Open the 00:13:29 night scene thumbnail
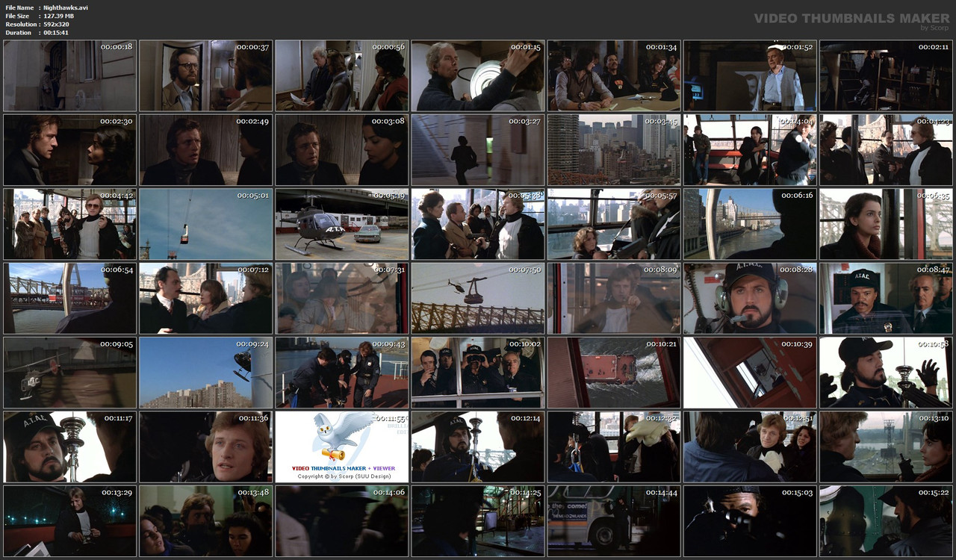 pos(69,521)
